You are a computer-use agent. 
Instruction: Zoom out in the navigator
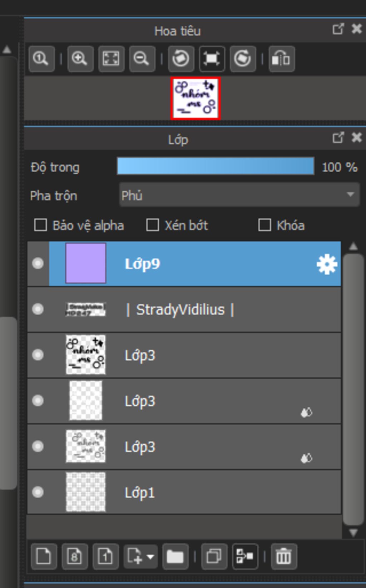tap(142, 59)
